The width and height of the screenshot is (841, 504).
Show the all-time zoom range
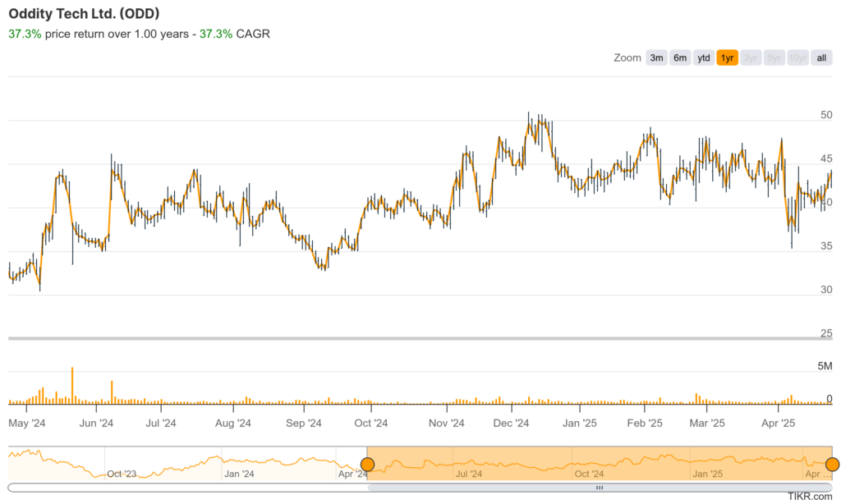coord(821,58)
